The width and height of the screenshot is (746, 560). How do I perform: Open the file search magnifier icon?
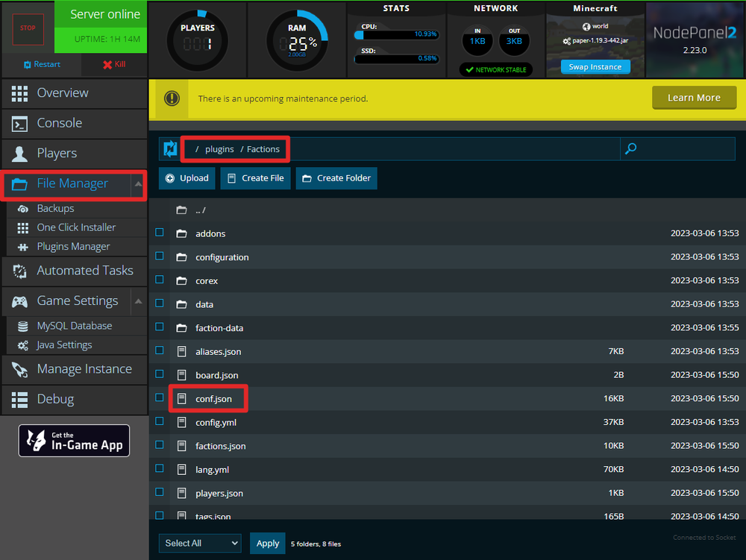point(630,149)
